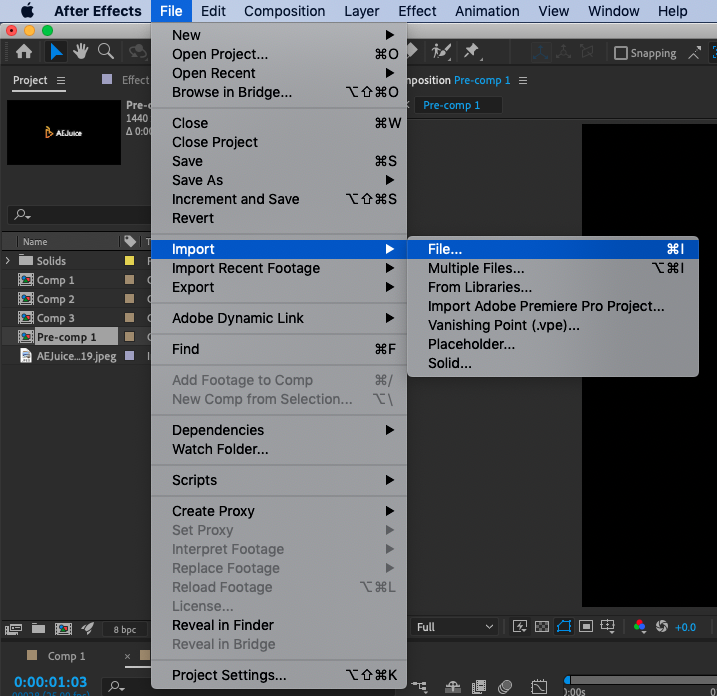This screenshot has width=717, height=696.
Task: Enable the Snapping checkbox
Action: [621, 53]
